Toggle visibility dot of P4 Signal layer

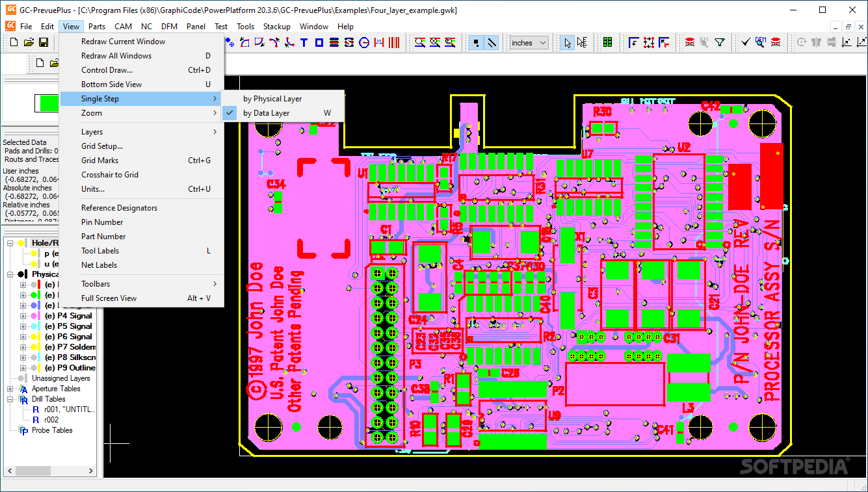coord(35,316)
